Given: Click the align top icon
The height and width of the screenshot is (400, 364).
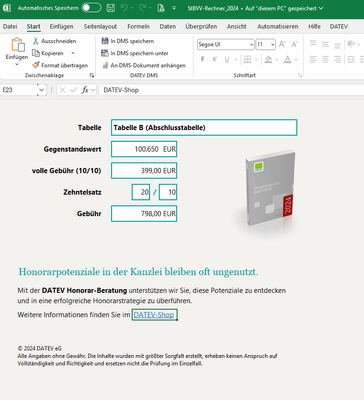Looking at the screenshot, I should pos(313,44).
